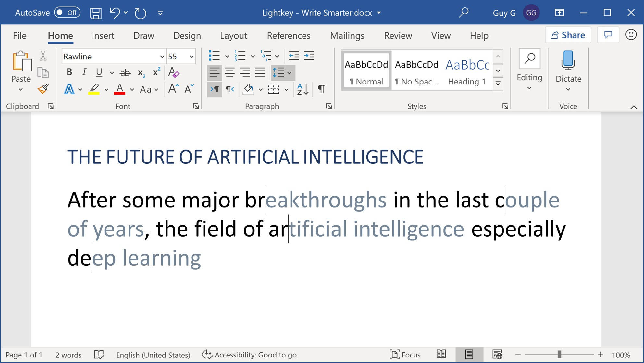644x363 pixels.
Task: Switch to Web Layout view
Action: 497,354
